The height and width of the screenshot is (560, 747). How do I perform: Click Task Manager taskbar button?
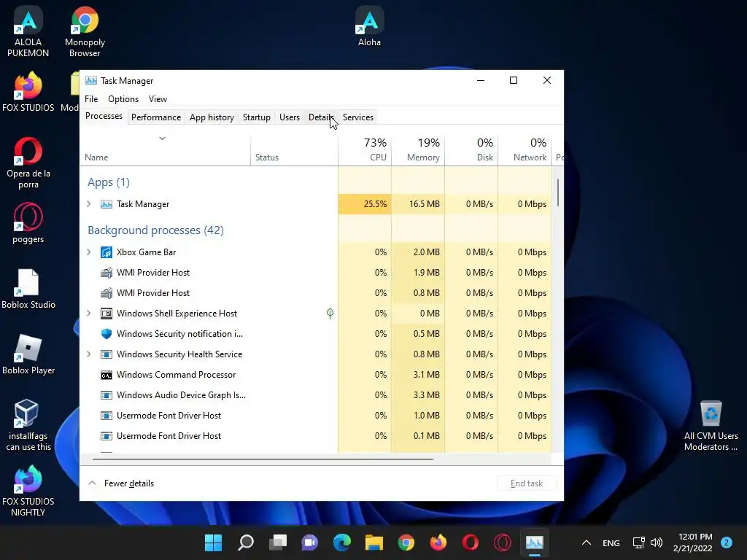[x=535, y=542]
